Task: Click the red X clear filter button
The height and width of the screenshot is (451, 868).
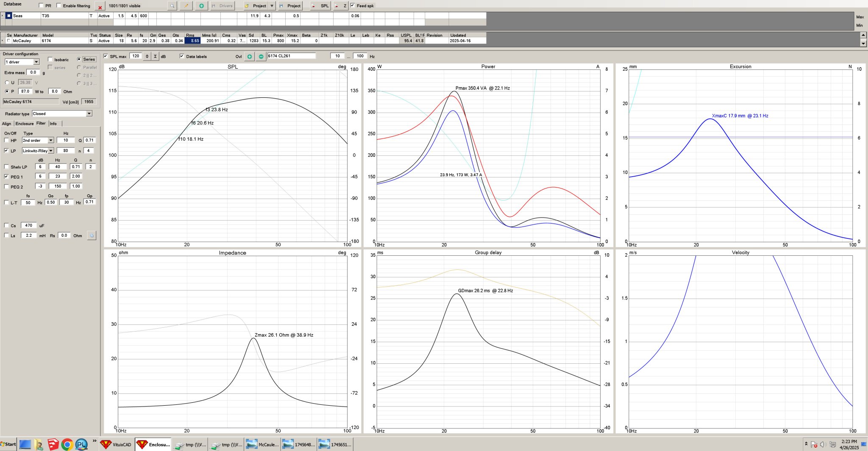Action: click(x=100, y=6)
